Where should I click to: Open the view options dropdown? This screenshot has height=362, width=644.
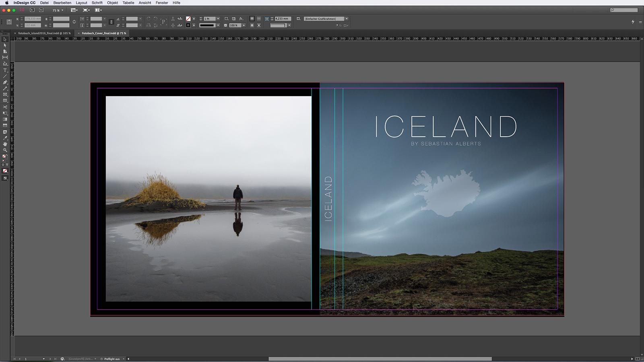pos(74,10)
